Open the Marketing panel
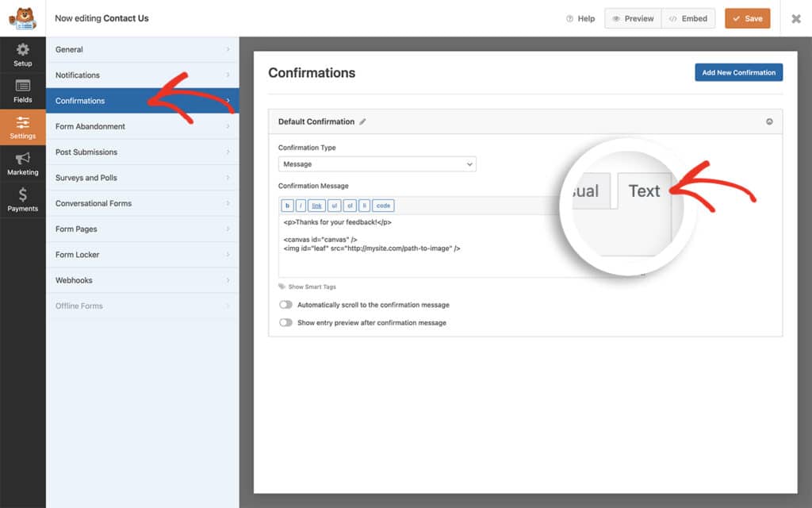The height and width of the screenshot is (508, 812). point(23,164)
